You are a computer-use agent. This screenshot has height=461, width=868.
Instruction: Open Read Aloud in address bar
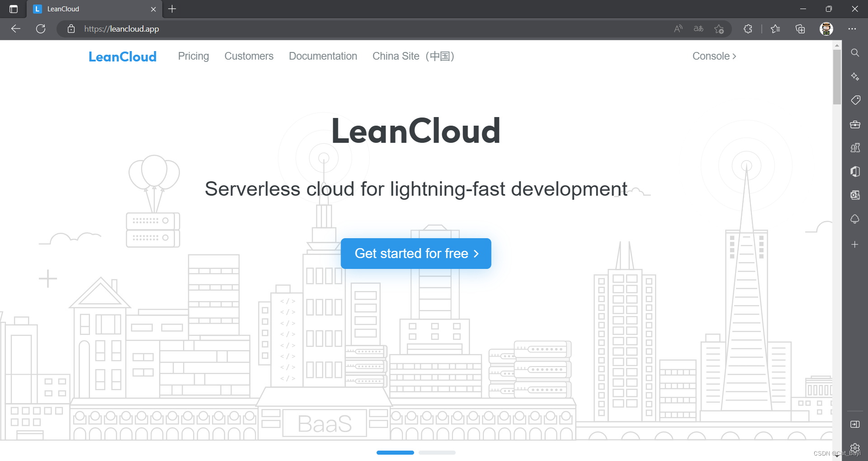[x=678, y=29]
